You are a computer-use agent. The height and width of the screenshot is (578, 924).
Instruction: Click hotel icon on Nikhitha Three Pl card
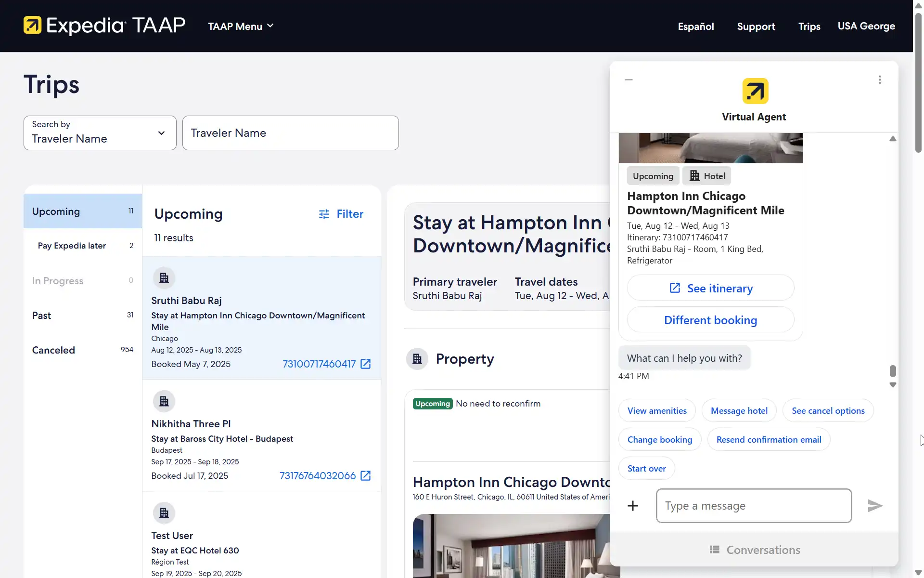coord(164,401)
